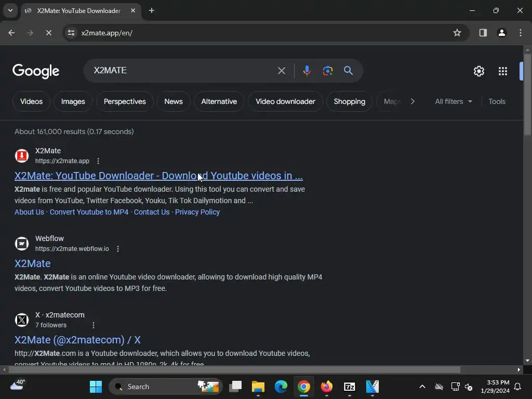Start Google voice search microphone
532x399 pixels.
[x=307, y=71]
